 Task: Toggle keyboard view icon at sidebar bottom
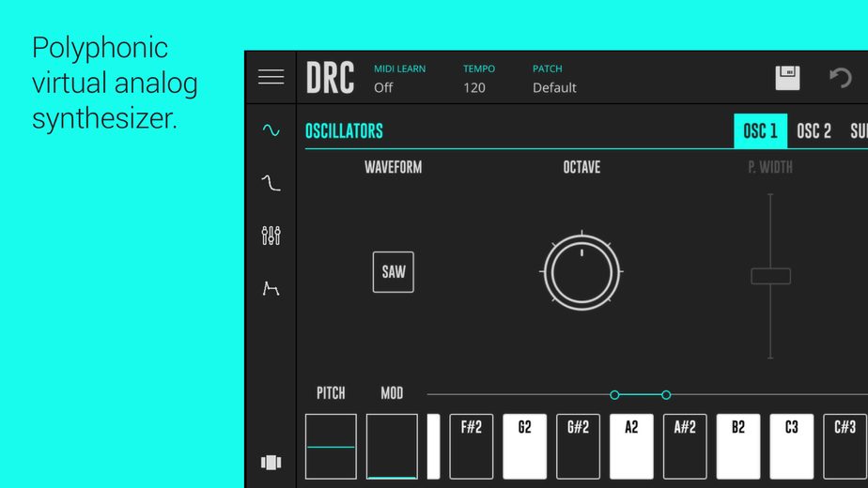(x=271, y=462)
